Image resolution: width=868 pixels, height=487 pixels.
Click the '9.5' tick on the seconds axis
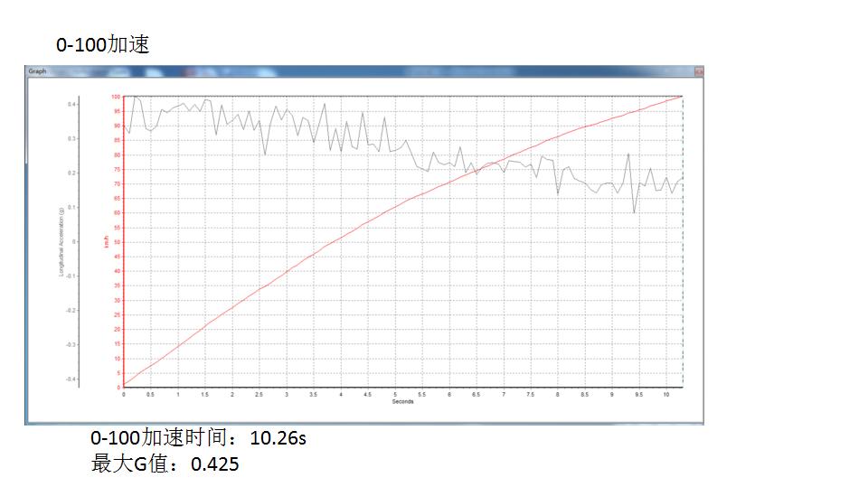[639, 395]
